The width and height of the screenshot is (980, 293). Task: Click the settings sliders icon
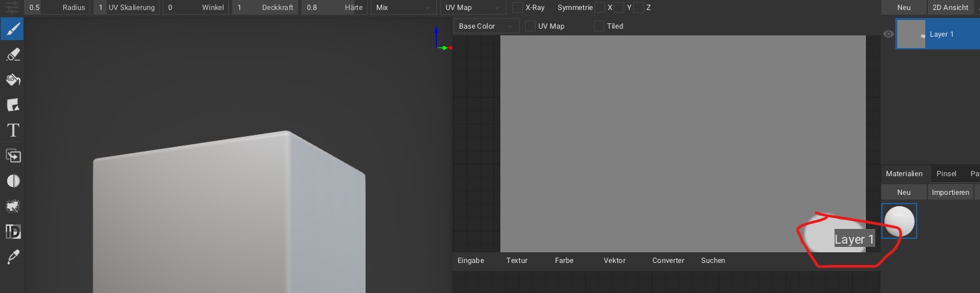12,7
